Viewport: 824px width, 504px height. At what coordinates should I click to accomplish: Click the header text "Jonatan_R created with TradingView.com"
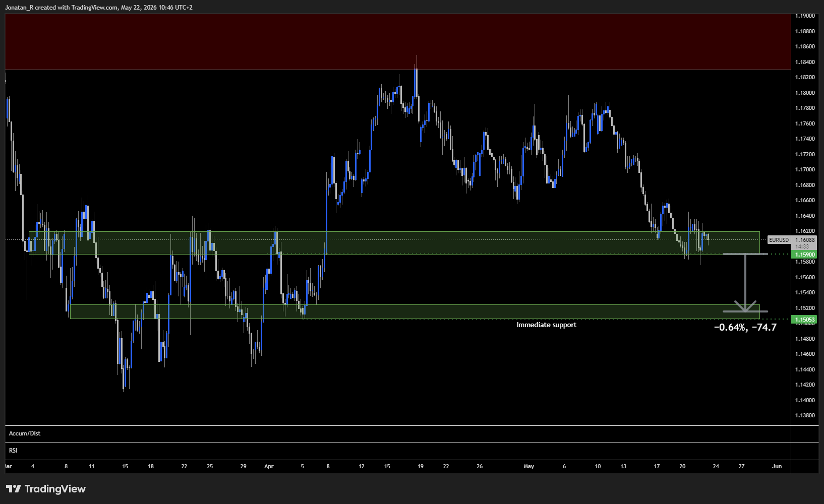click(x=62, y=8)
